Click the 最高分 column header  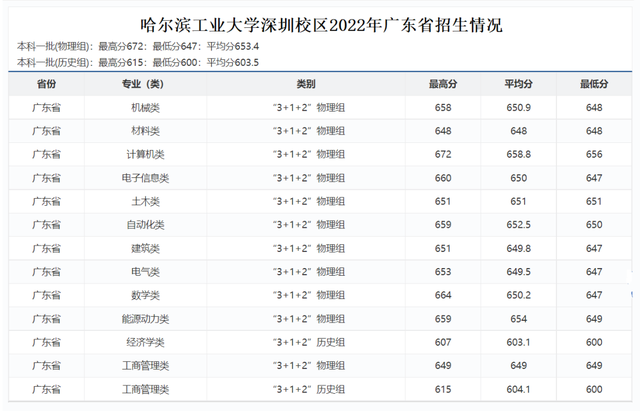click(x=443, y=84)
